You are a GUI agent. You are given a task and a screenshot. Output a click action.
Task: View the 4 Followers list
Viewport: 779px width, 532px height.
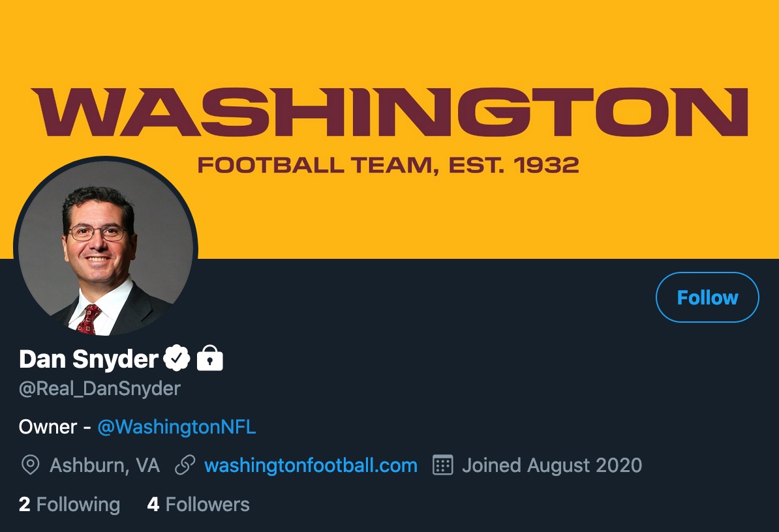198,504
